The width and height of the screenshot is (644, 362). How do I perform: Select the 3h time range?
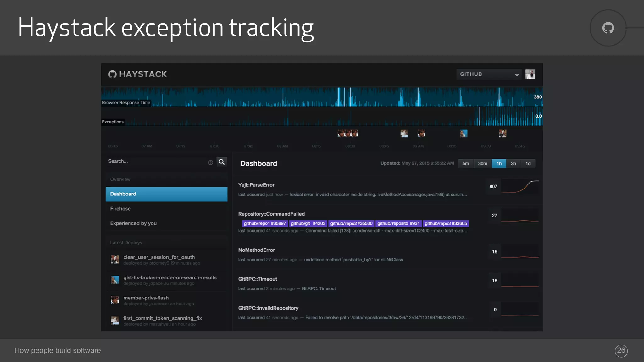click(513, 164)
